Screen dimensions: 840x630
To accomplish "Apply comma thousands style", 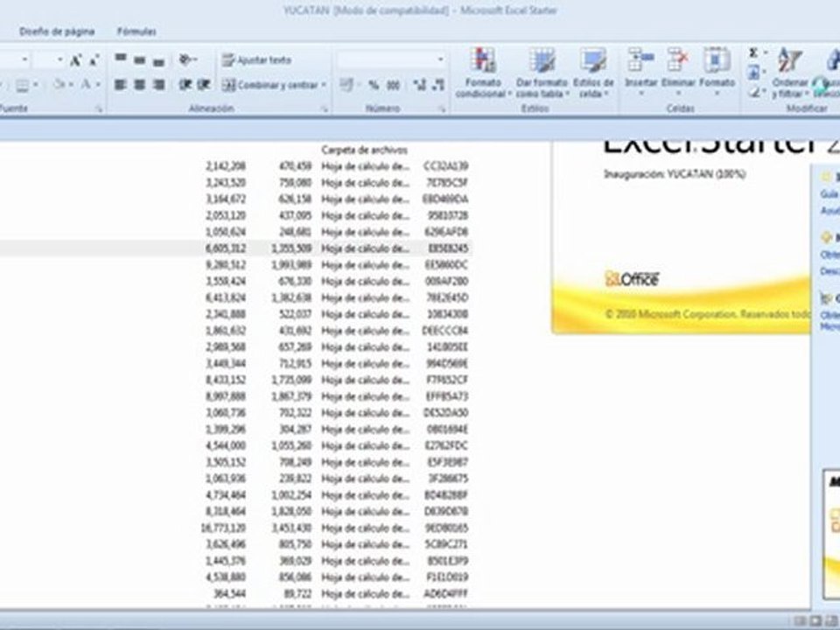I will click(x=393, y=85).
